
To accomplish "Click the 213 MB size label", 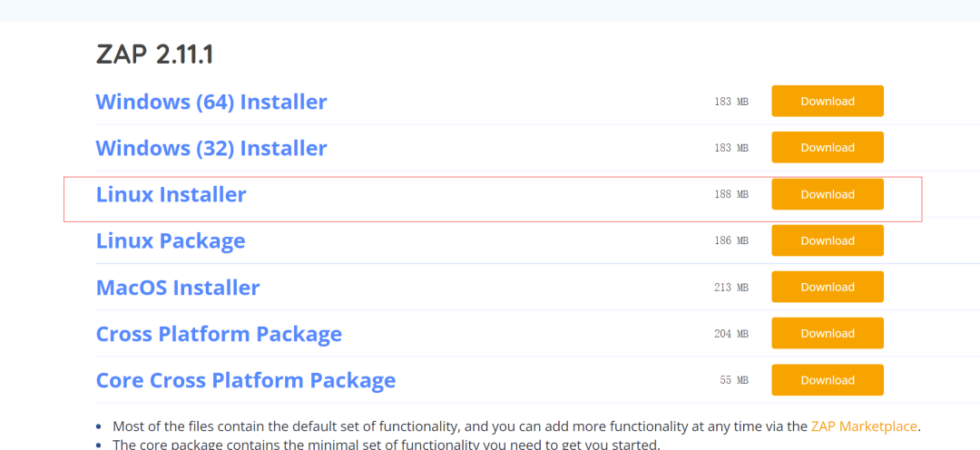I will 731,288.
